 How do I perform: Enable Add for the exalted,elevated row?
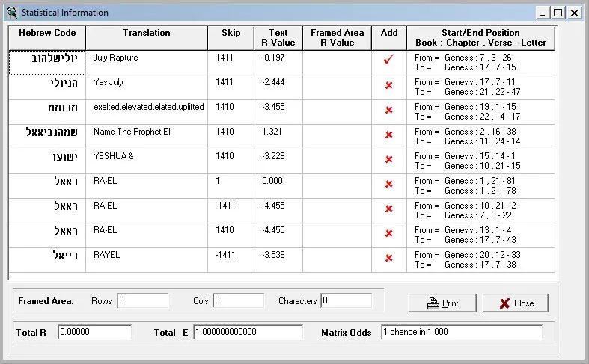(x=388, y=111)
